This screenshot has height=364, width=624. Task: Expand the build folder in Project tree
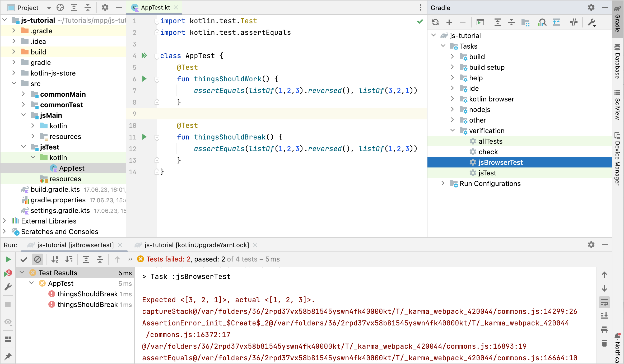pyautogui.click(x=14, y=52)
